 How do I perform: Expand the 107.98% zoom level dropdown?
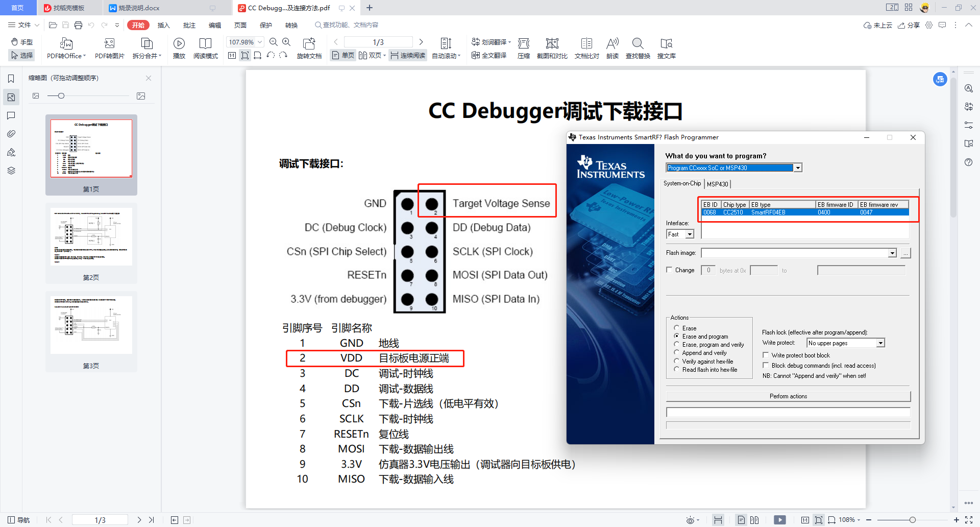coord(260,42)
